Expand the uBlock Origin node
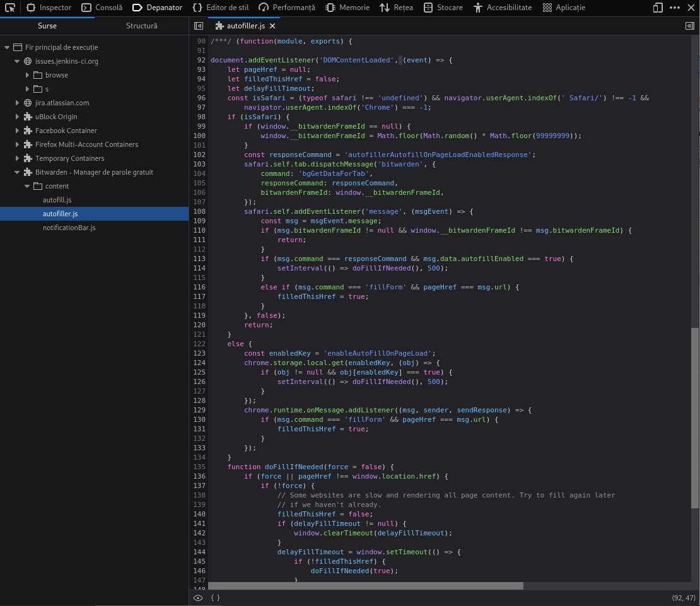700x606 pixels. tap(17, 117)
